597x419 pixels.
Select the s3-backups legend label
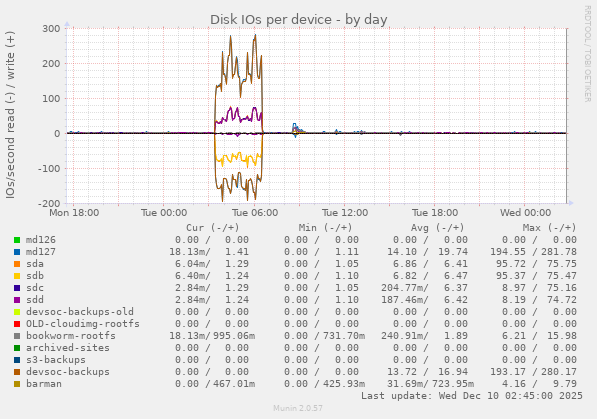pos(56,360)
